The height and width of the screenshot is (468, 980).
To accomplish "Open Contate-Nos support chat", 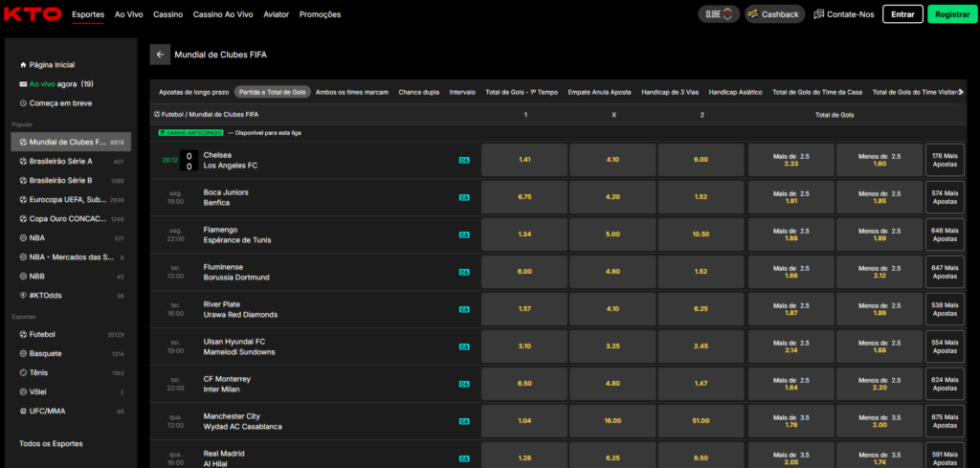I will pos(844,14).
